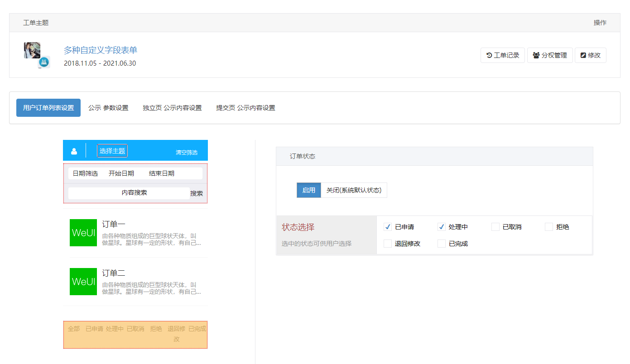
Task: Click the 修改 edit button
Action: pyautogui.click(x=590, y=55)
